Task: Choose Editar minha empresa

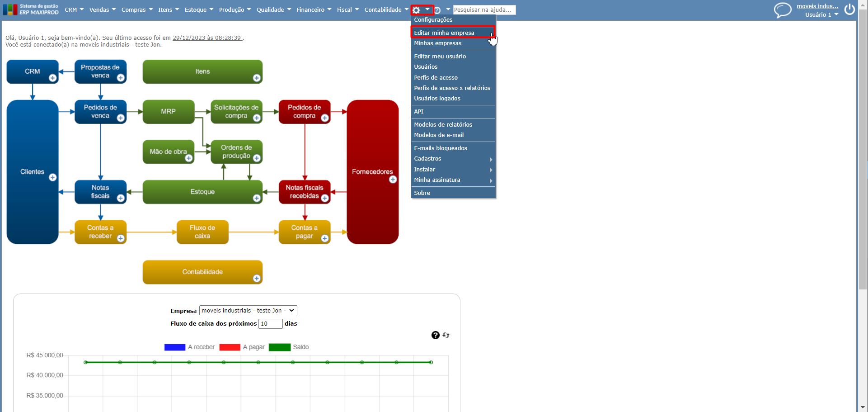Action: point(453,33)
